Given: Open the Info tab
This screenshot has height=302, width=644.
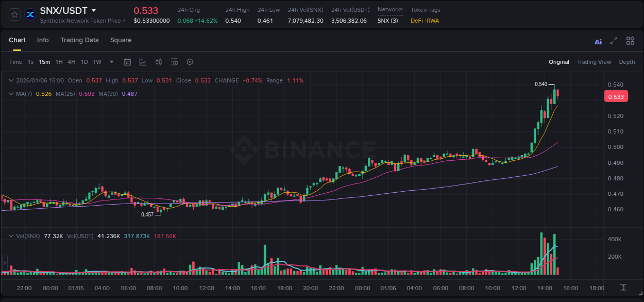Looking at the screenshot, I should (x=43, y=40).
